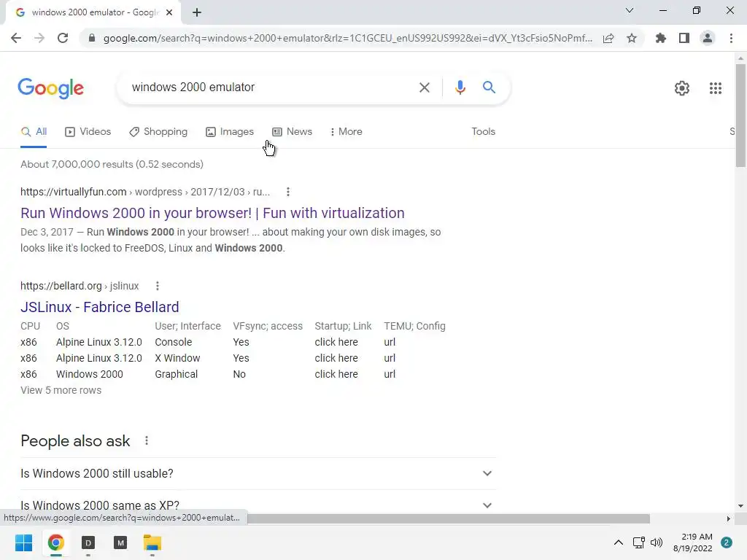Close the windows 2000 emulator tab
Screen dimensions: 747x560
[x=169, y=12]
